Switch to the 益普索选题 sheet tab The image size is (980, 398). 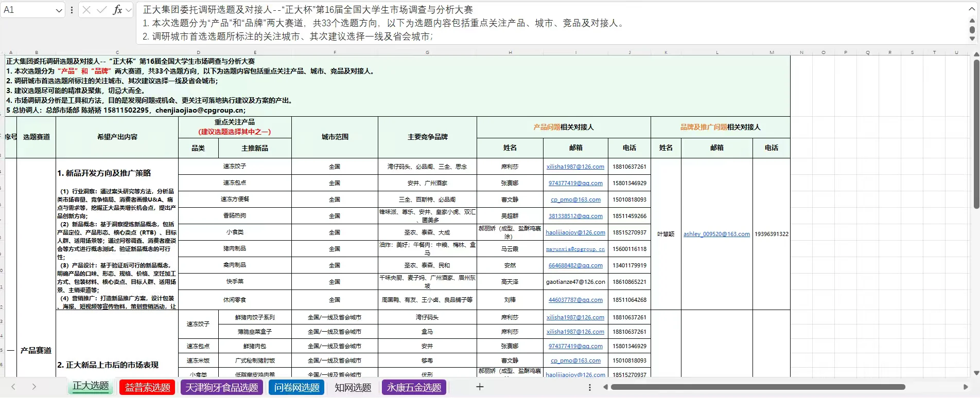coord(148,387)
